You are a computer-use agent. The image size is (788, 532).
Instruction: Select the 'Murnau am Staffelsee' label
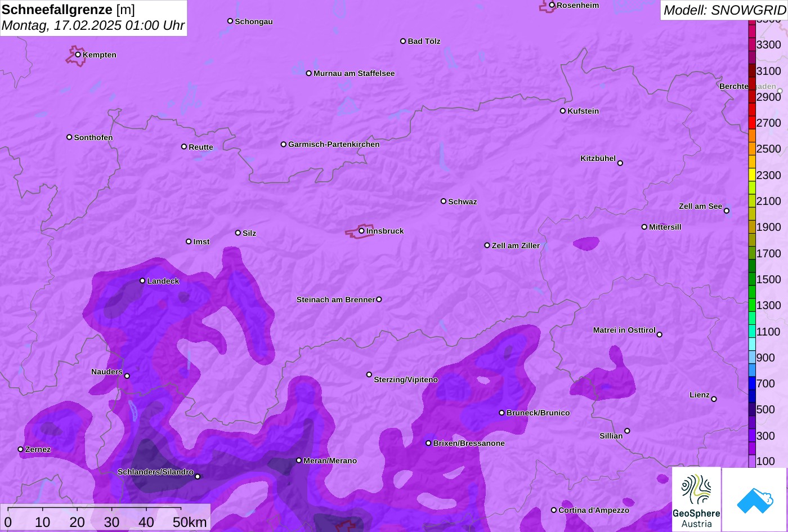(354, 73)
